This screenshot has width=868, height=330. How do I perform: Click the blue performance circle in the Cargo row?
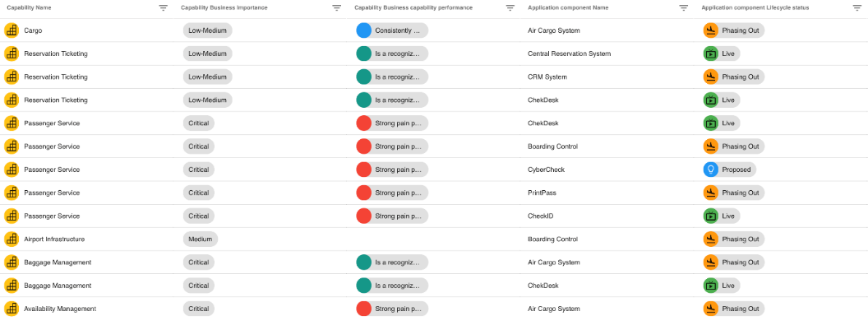pos(363,30)
